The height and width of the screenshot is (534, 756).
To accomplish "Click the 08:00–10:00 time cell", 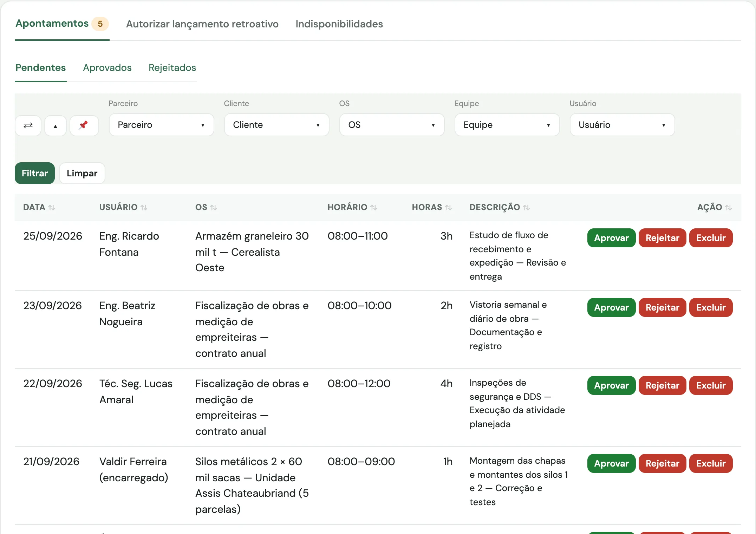I will tap(359, 306).
